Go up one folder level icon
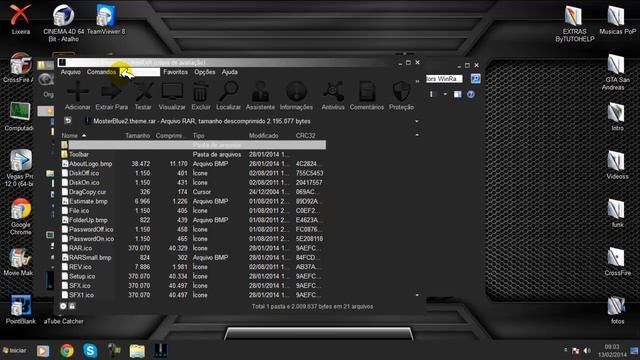Image resolution: width=640 pixels, height=360 pixels. pos(68,121)
